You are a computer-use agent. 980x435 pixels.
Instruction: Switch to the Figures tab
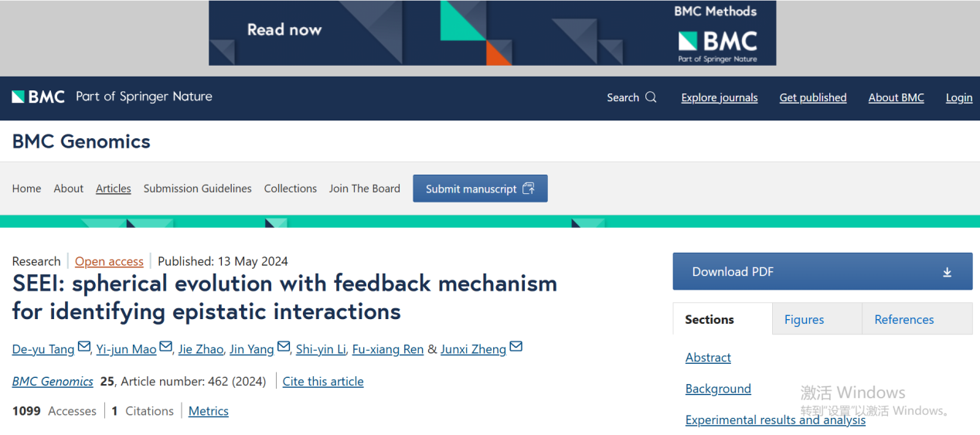click(x=804, y=319)
